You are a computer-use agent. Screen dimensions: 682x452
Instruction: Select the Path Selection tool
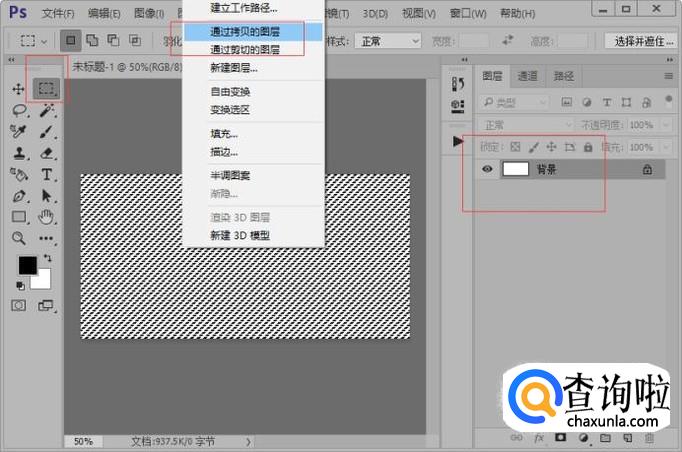(x=47, y=196)
